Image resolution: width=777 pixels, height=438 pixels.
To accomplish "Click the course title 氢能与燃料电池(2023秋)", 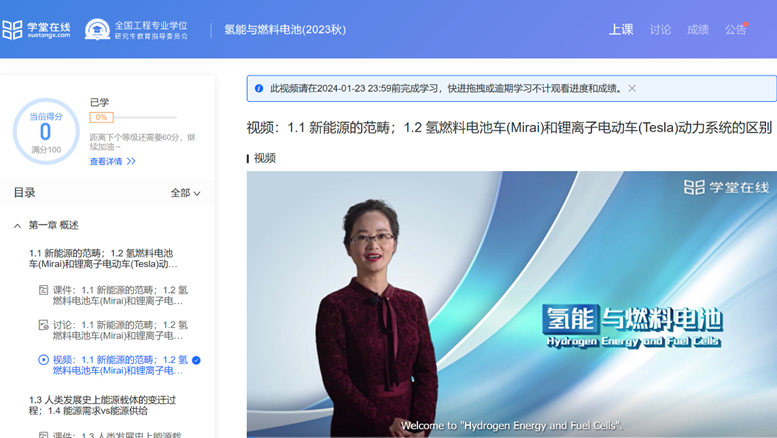I will pos(285,30).
